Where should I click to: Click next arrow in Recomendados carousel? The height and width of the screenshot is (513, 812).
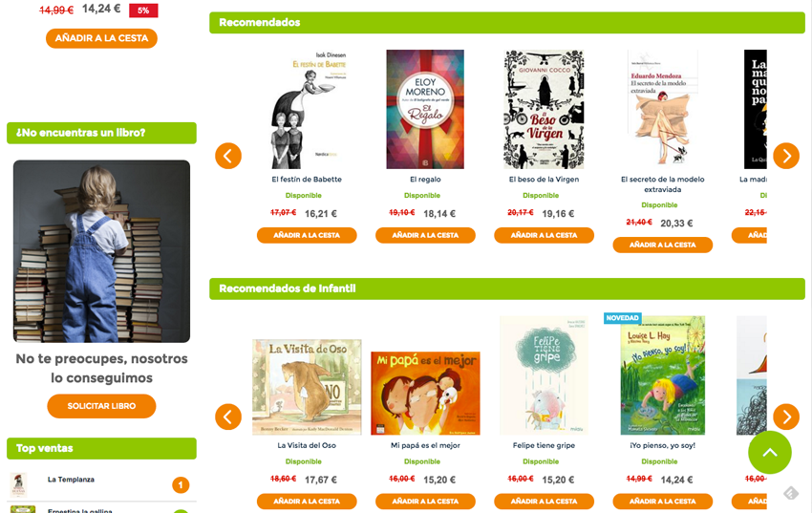tap(786, 156)
